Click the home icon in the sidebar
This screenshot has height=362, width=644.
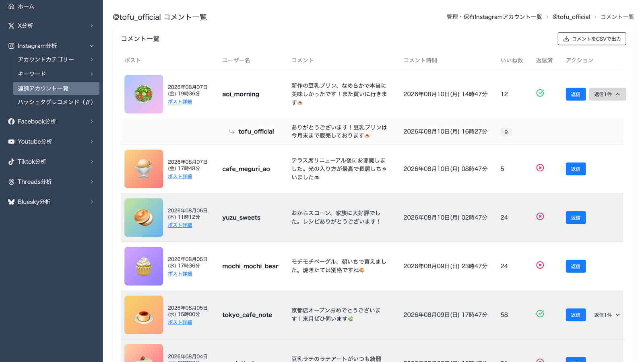tap(11, 6)
